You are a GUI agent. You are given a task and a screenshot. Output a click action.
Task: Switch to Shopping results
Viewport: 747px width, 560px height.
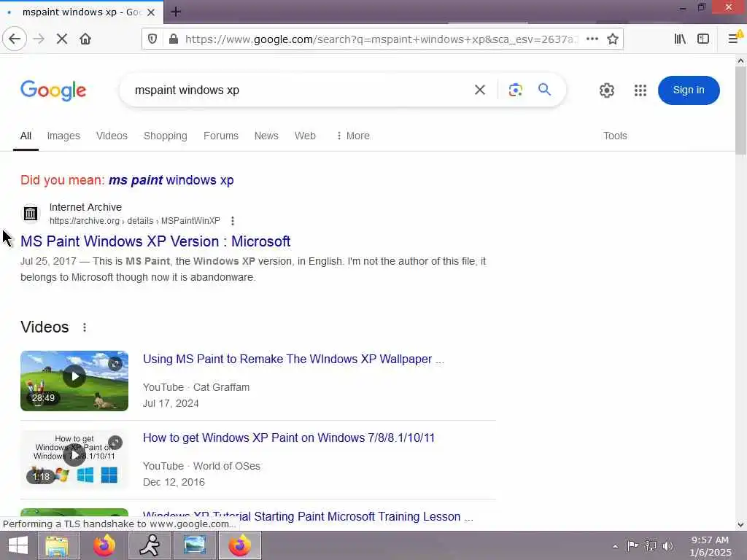click(x=166, y=136)
